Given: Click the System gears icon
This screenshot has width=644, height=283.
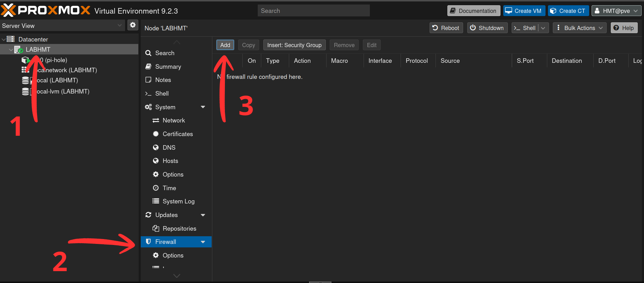Looking at the screenshot, I should 148,107.
